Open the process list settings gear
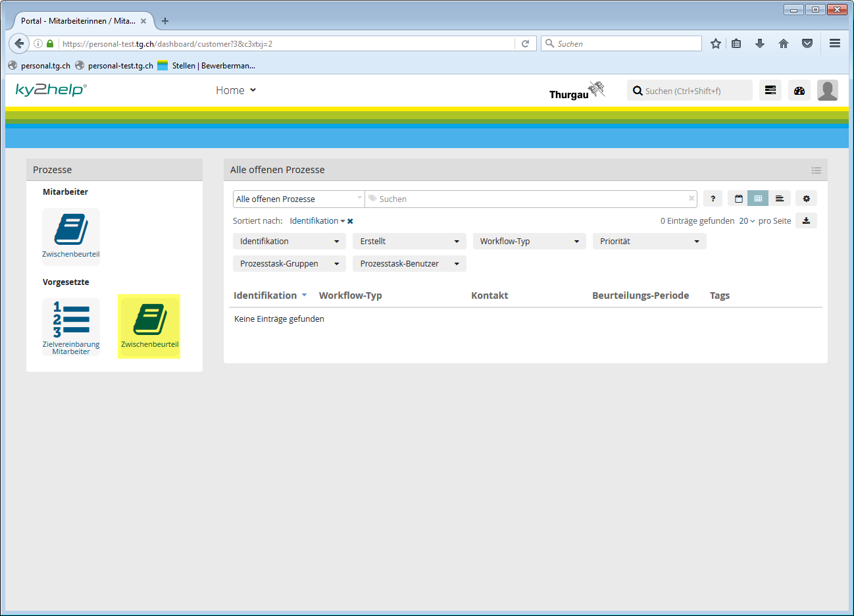The height and width of the screenshot is (616, 854). pos(807,199)
